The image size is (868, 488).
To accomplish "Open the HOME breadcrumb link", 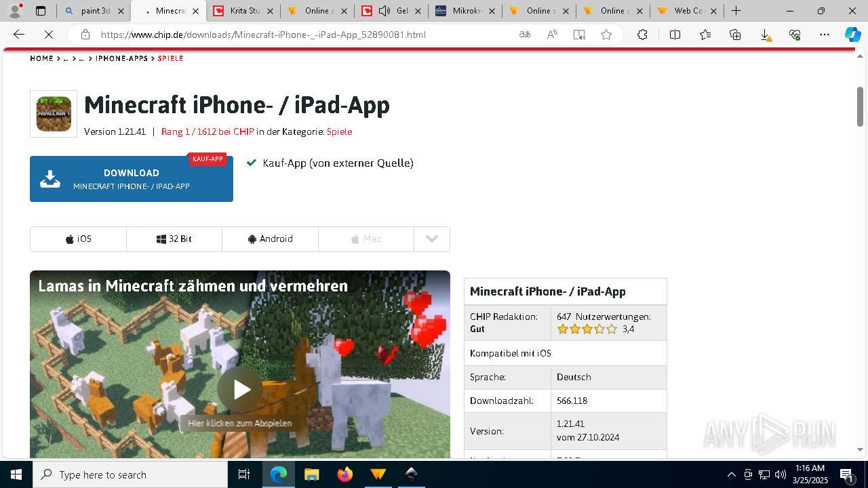I will click(41, 58).
